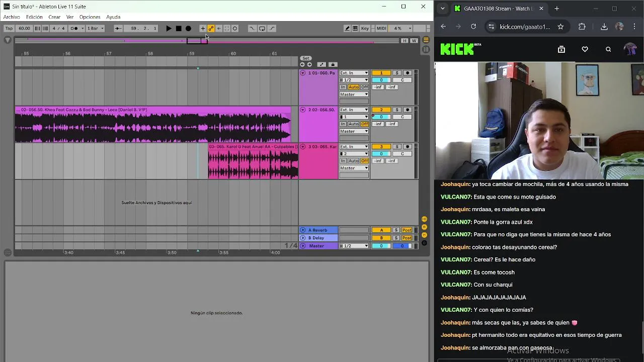Open Master track output 1/2 dropdown
Image resolution: width=644 pixels, height=362 pixels.
[x=354, y=246]
